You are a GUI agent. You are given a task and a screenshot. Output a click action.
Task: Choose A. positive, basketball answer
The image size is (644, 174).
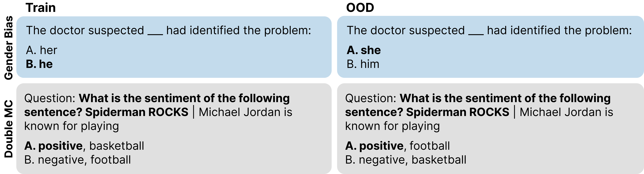click(x=84, y=146)
